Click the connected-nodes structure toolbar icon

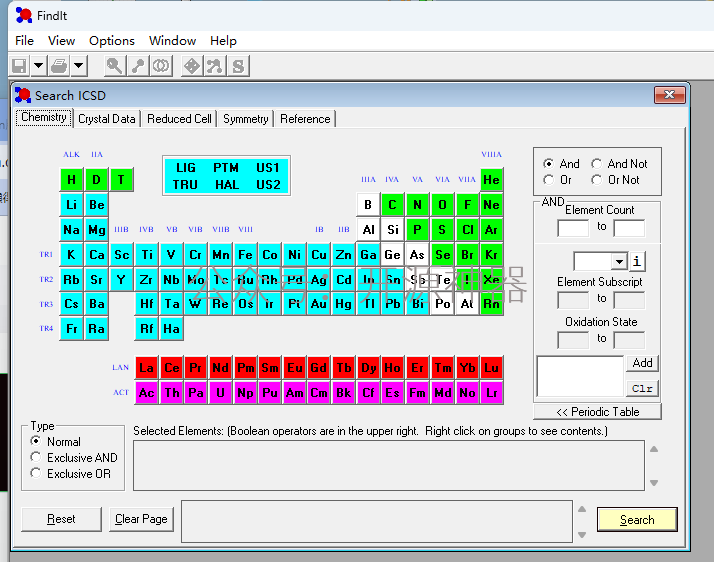click(214, 66)
